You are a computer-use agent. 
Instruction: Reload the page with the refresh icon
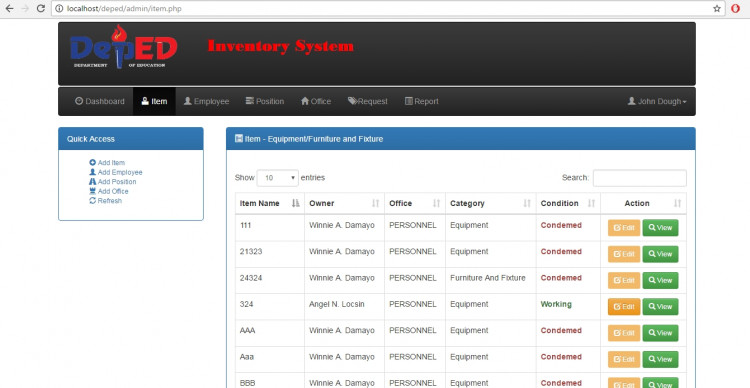point(41,8)
